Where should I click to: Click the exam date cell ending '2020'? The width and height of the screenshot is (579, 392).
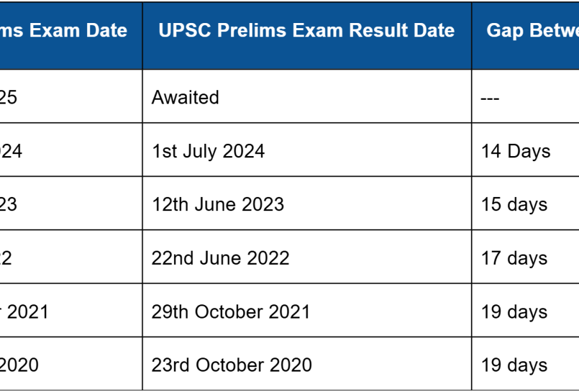coord(71,364)
